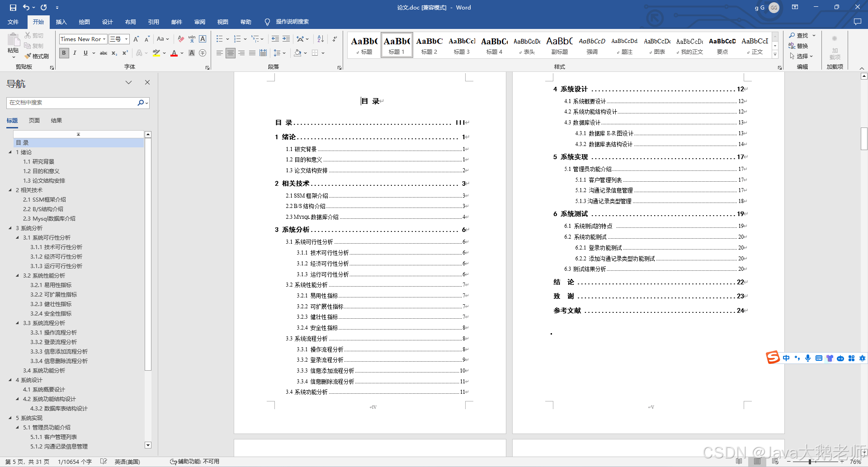Click the Format Painter (格式刷) button

click(37, 56)
